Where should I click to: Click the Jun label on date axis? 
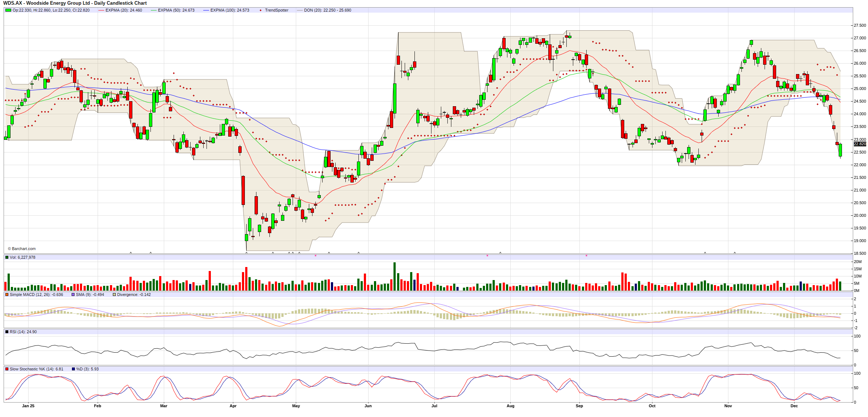368,406
